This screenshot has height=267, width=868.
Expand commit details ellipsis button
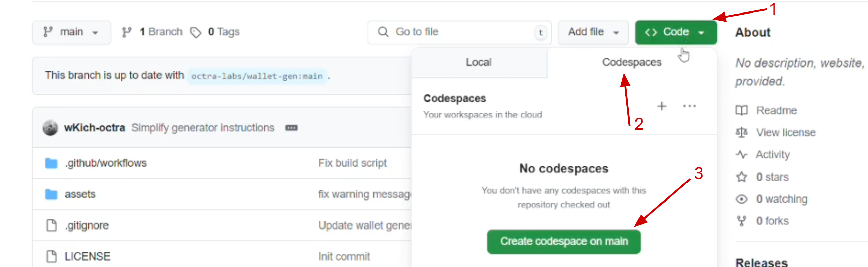pyautogui.click(x=291, y=128)
